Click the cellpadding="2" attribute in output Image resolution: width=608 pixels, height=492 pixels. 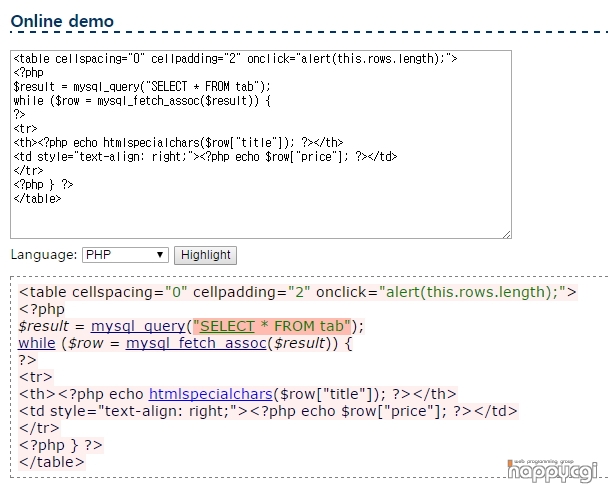[252, 292]
